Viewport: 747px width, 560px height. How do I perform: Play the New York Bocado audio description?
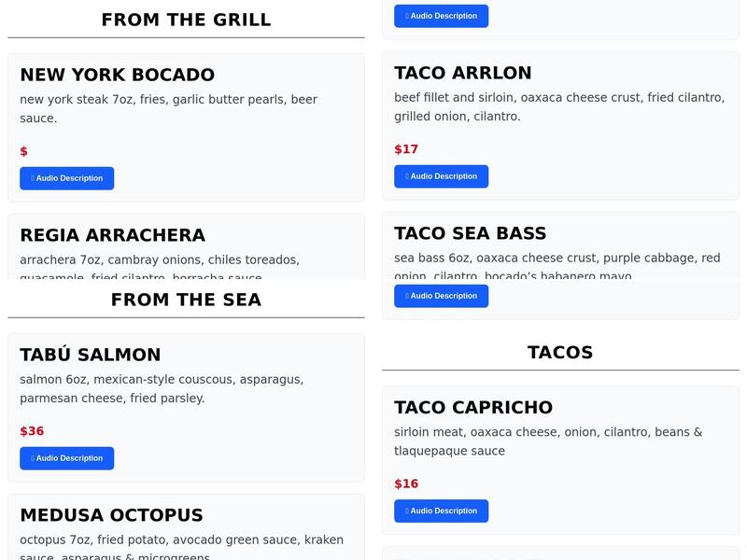(67, 178)
